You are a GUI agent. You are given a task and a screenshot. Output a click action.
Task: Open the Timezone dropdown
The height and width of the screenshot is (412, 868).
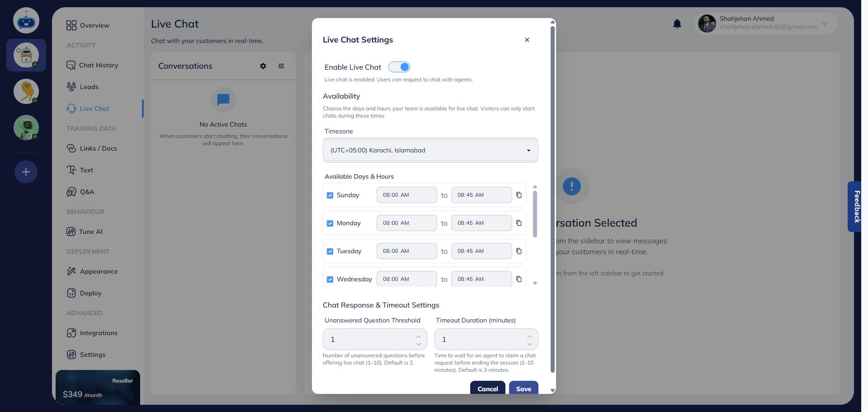tap(430, 150)
